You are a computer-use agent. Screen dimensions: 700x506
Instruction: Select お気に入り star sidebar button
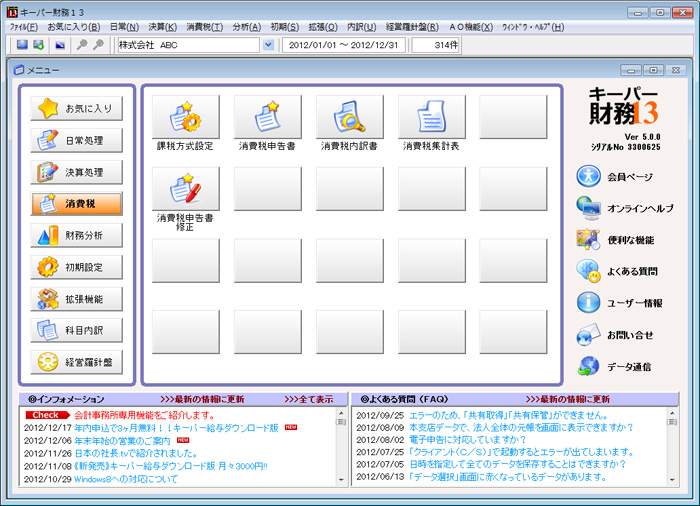click(76, 109)
